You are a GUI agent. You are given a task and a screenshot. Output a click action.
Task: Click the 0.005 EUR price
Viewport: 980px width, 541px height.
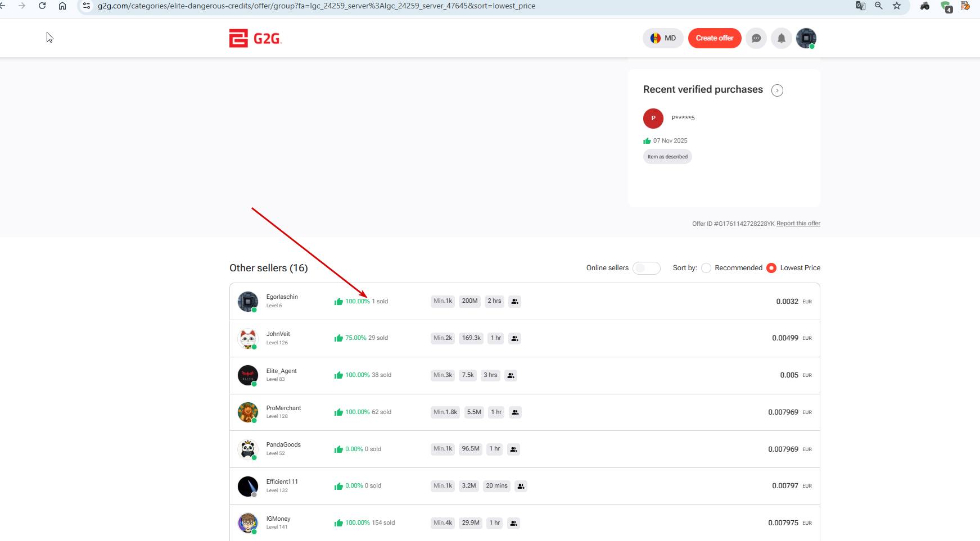point(796,375)
